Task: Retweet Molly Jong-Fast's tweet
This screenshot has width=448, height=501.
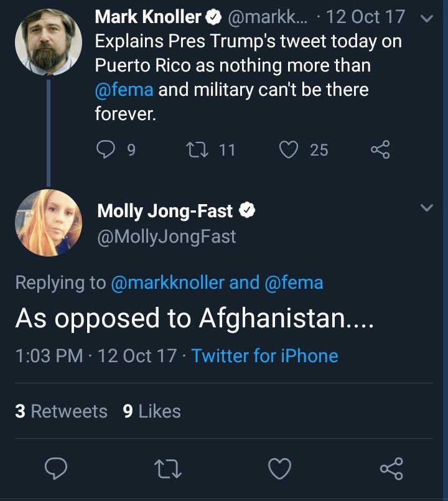Action: click(169, 467)
